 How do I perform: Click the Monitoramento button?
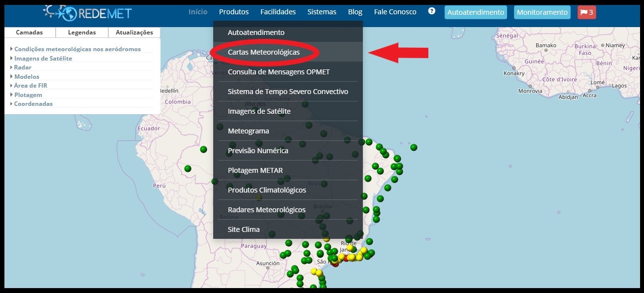tap(542, 12)
